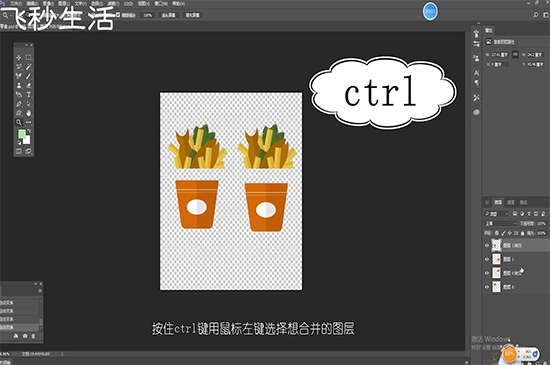Image resolution: width=550 pixels, height=365 pixels.
Task: Select the Move tool in the toolbox
Action: tap(19, 58)
